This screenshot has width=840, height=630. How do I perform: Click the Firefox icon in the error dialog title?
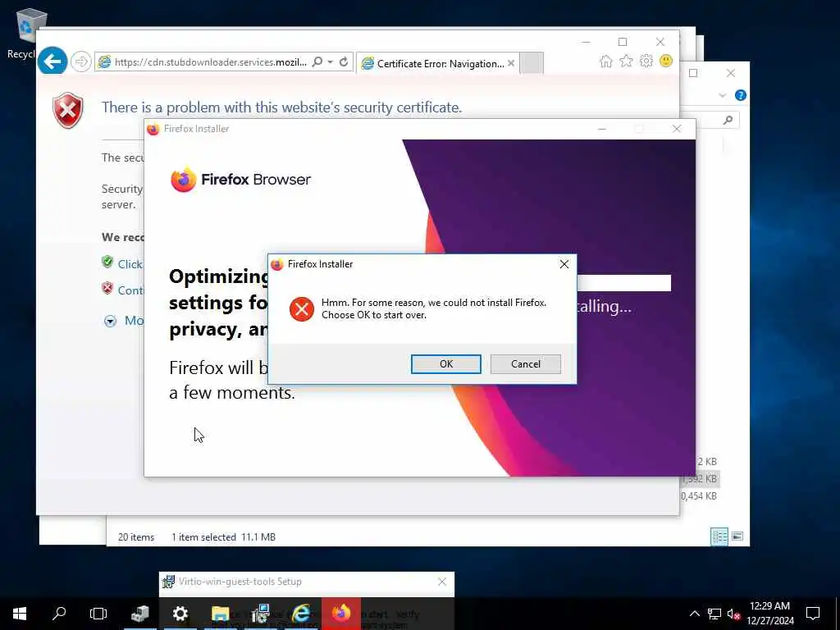tap(277, 264)
